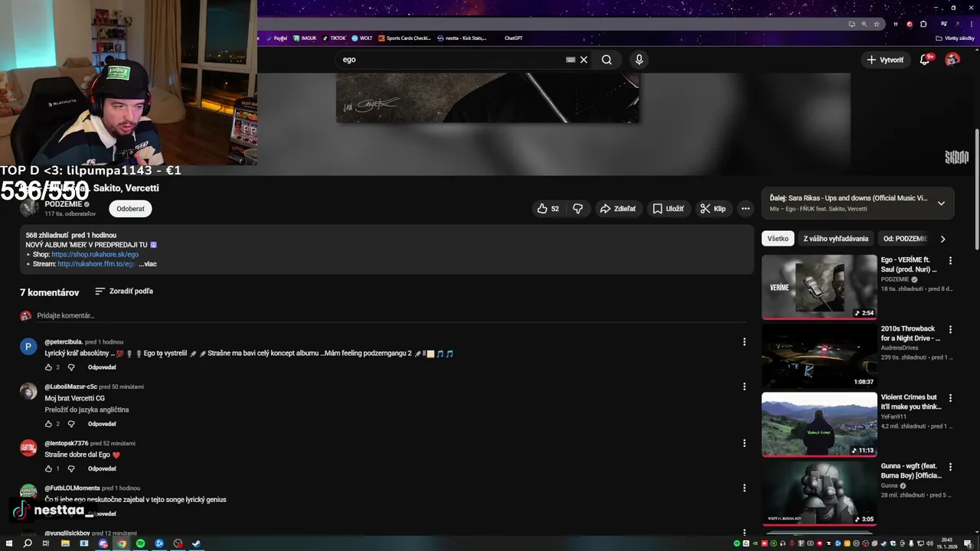Open Spotify from the taskbar
The width and height of the screenshot is (980, 551).
(140, 543)
